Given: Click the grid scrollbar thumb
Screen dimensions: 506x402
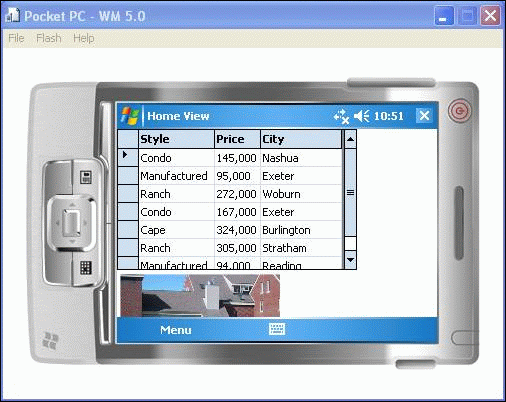Looking at the screenshot, I should click(350, 193).
